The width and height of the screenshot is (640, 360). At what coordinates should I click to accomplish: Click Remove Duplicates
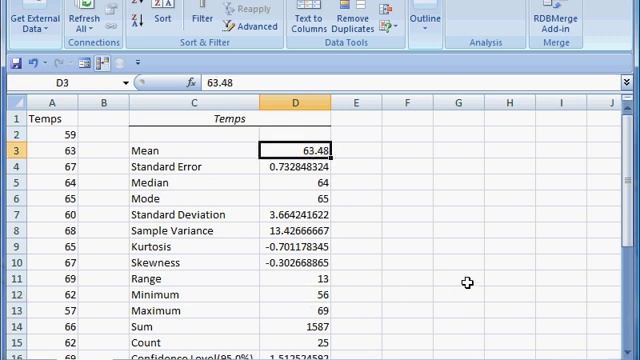353,17
